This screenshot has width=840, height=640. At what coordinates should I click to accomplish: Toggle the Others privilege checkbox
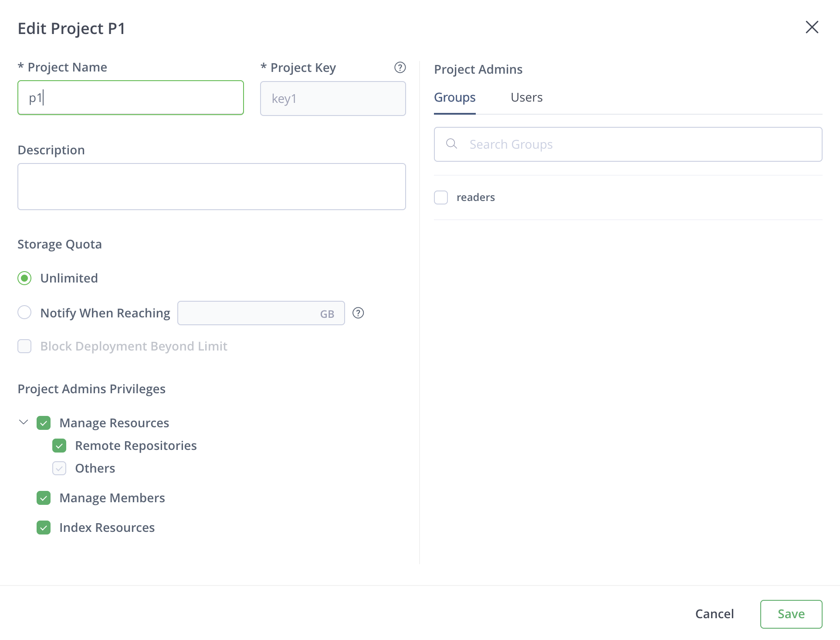pyautogui.click(x=59, y=468)
